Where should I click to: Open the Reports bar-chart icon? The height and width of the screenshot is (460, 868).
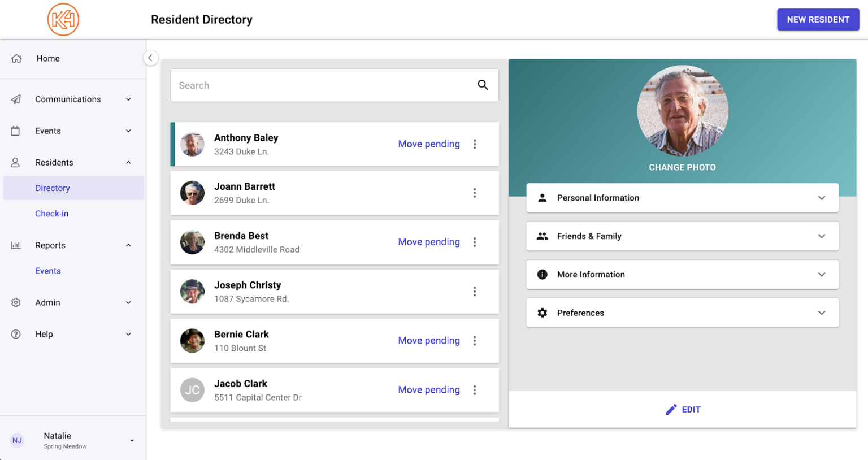click(16, 245)
